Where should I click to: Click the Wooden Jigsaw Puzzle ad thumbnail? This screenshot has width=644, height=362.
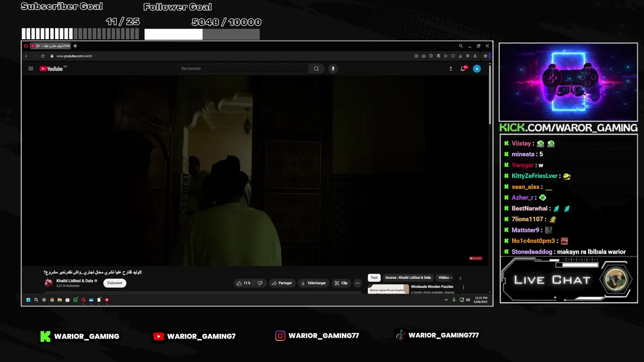point(388,289)
